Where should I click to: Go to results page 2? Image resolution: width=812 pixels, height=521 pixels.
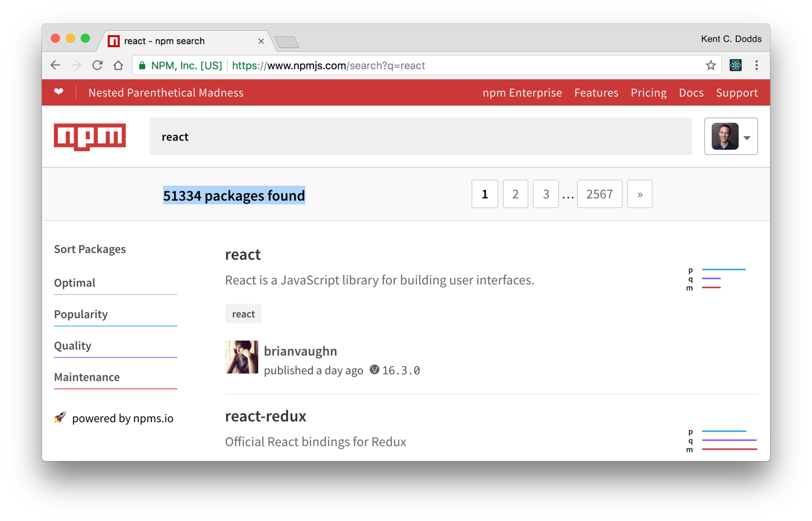[515, 194]
